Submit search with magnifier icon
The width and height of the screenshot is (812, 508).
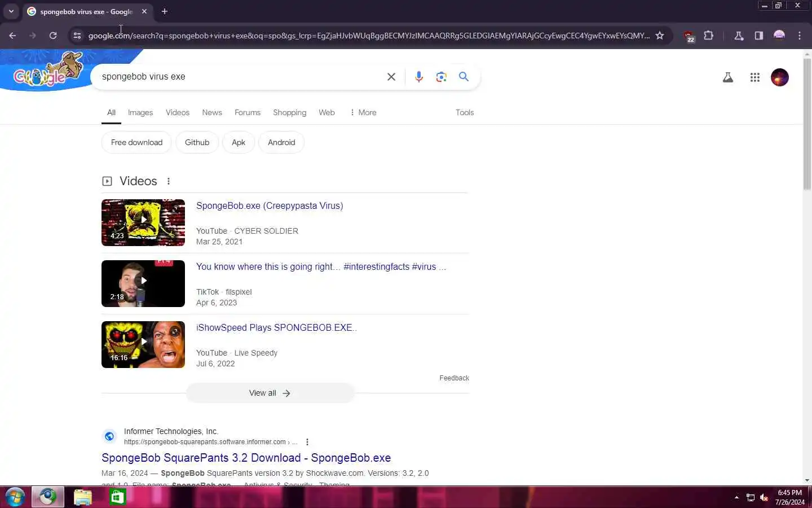click(x=464, y=77)
